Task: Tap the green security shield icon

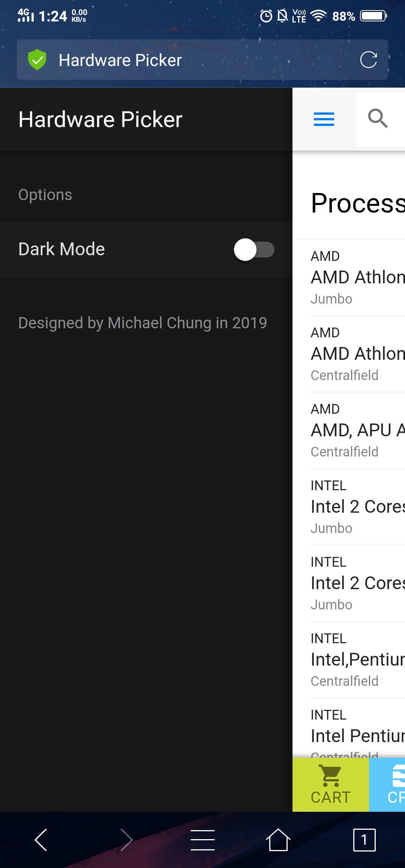Action: [x=37, y=60]
